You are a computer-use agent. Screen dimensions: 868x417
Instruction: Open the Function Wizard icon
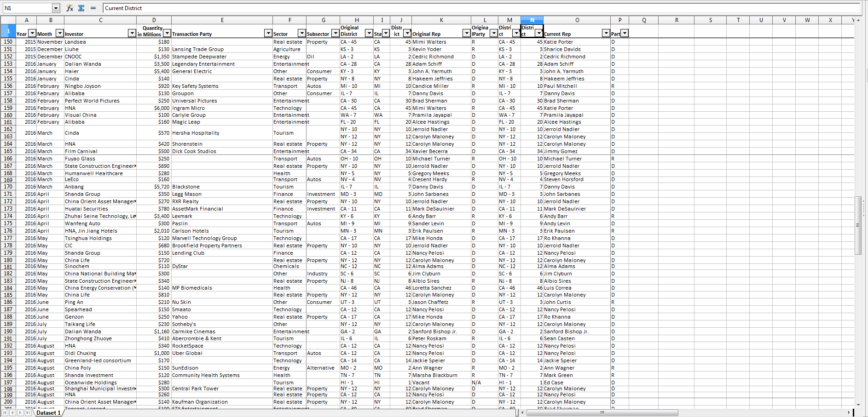point(69,8)
